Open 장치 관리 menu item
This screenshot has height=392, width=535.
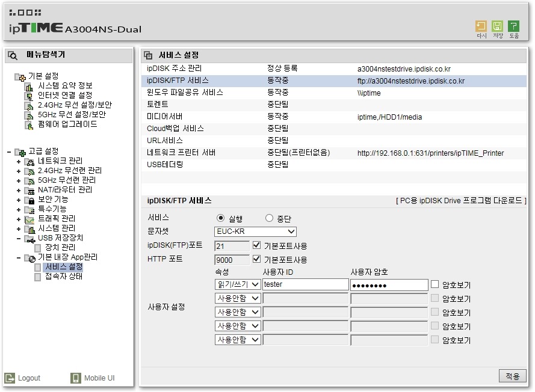[60, 248]
